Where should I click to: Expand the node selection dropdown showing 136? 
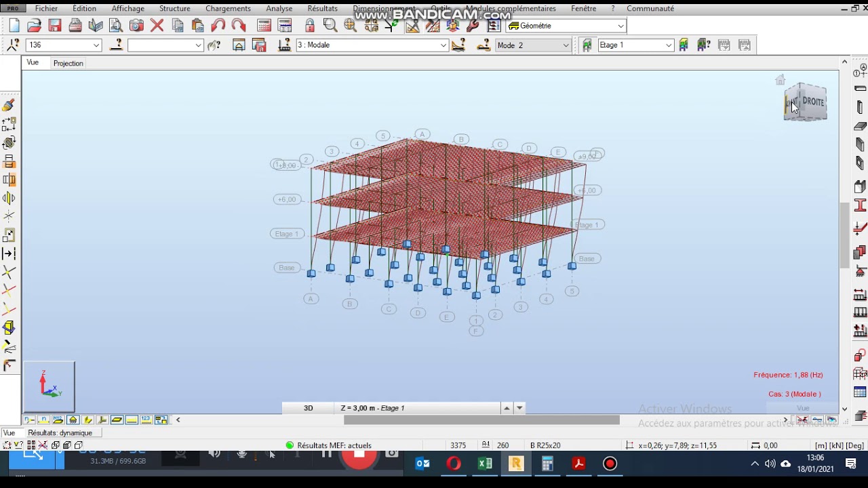(x=96, y=45)
